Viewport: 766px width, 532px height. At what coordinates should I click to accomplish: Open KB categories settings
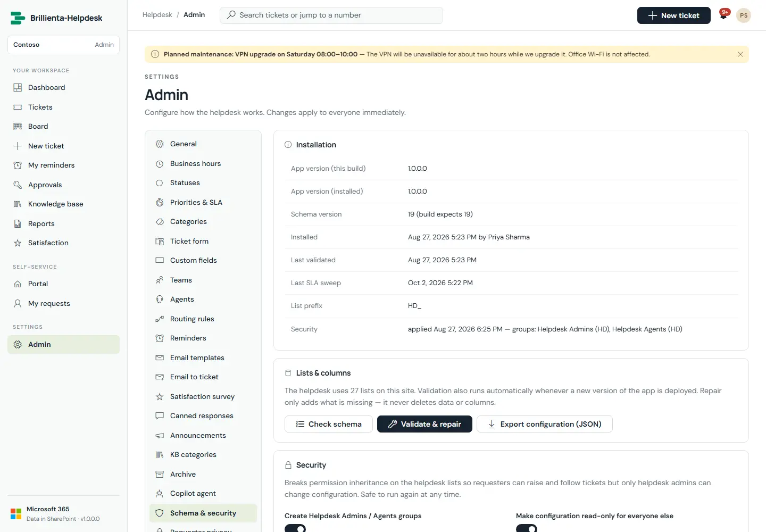[203, 454]
